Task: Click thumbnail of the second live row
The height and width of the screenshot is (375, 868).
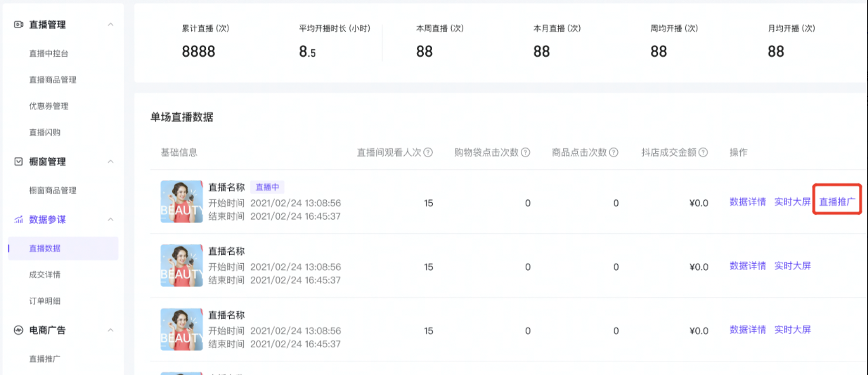Action: pyautogui.click(x=181, y=266)
